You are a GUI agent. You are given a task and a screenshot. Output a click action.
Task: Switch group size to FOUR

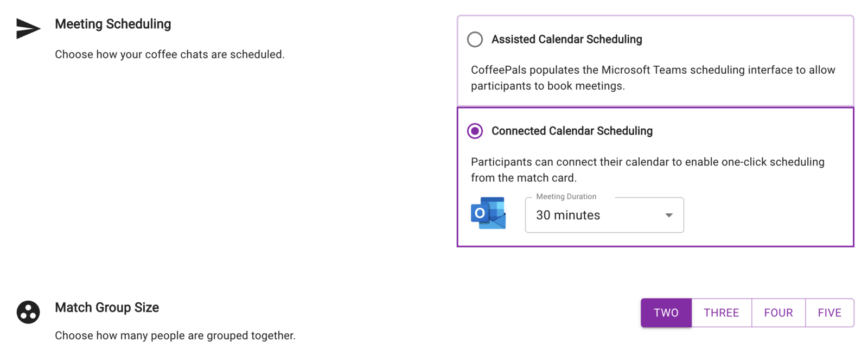tap(778, 313)
